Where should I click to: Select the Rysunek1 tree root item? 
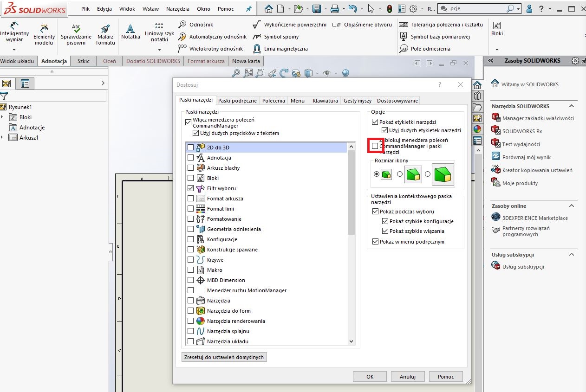click(x=16, y=107)
